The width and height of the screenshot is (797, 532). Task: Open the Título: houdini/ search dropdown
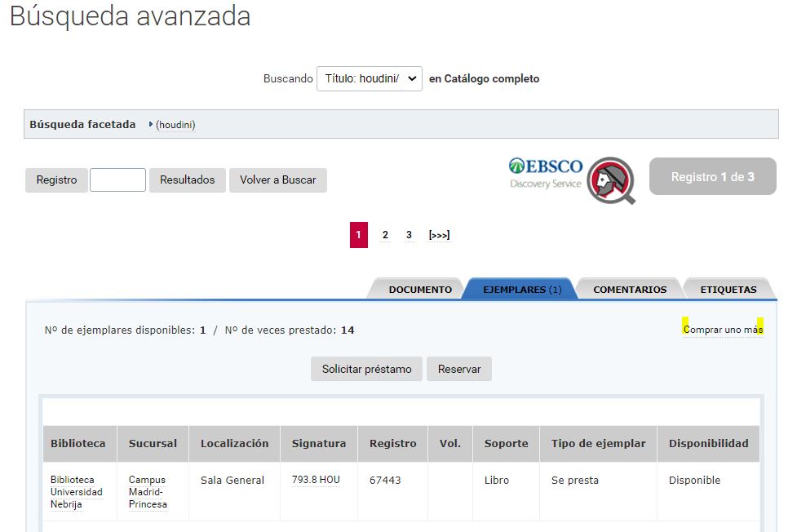(370, 79)
